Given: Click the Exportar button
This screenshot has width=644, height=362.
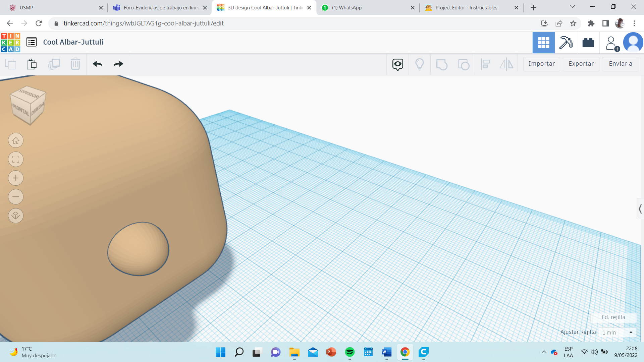Looking at the screenshot, I should [x=581, y=64].
